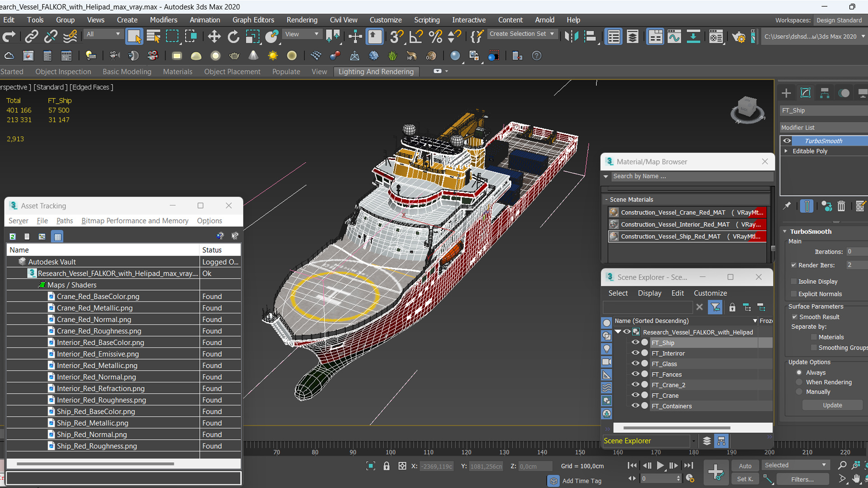
Task: Click the Bind to Space Warp icon
Action: 70,37
